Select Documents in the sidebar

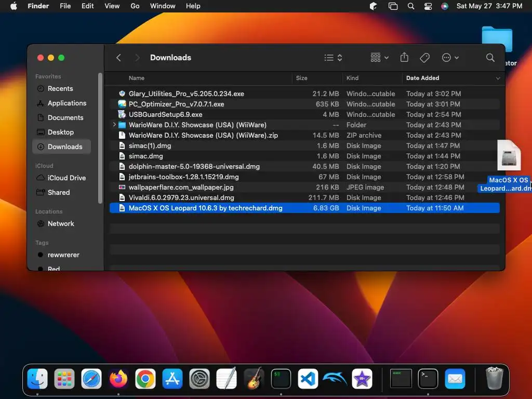click(x=61, y=118)
